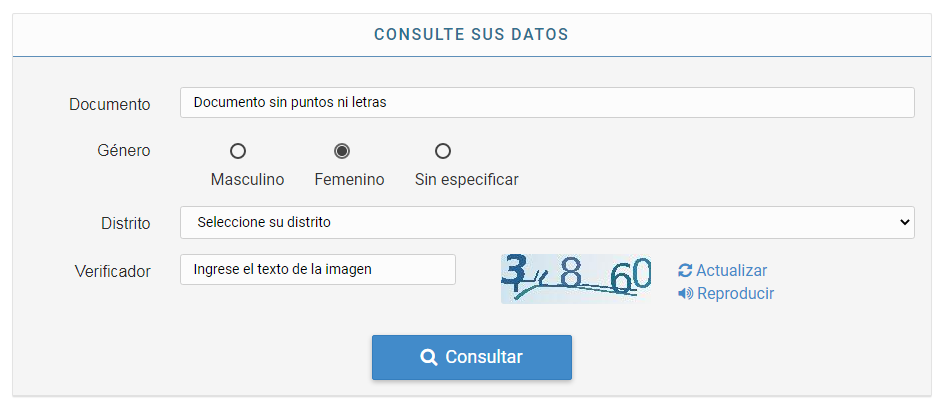
Task: Click the Masculino text label
Action: (247, 180)
